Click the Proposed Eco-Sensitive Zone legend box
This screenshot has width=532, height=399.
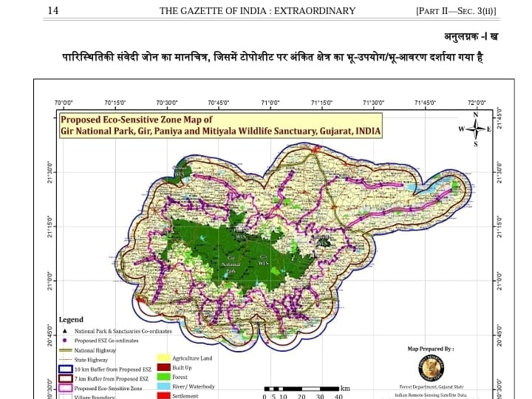tap(66, 387)
